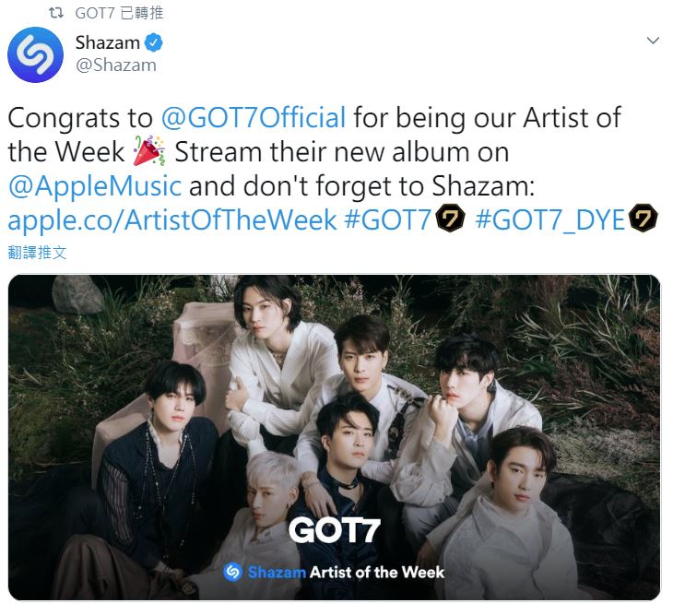Open the #GOT7 hashtag

(x=387, y=219)
